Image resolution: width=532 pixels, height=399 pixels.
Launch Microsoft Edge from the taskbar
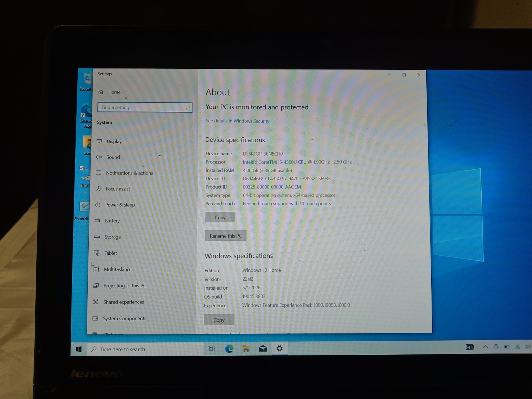coord(229,348)
